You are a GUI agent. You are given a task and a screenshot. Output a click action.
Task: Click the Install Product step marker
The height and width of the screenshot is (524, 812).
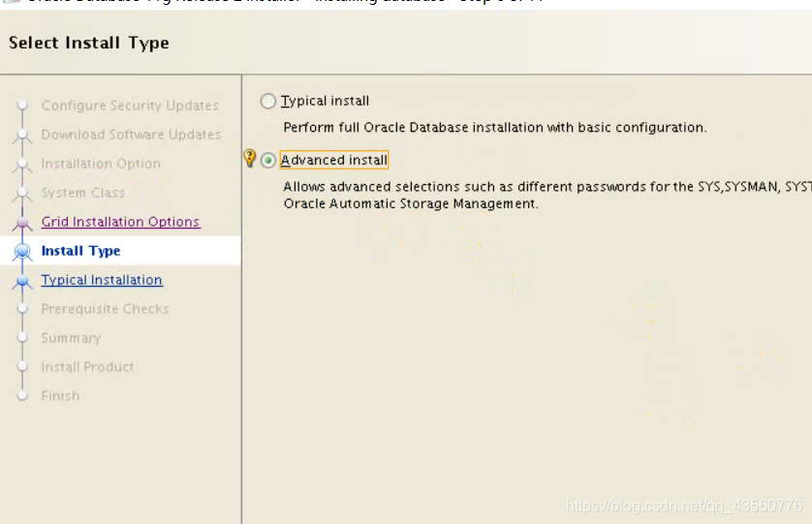point(22,366)
